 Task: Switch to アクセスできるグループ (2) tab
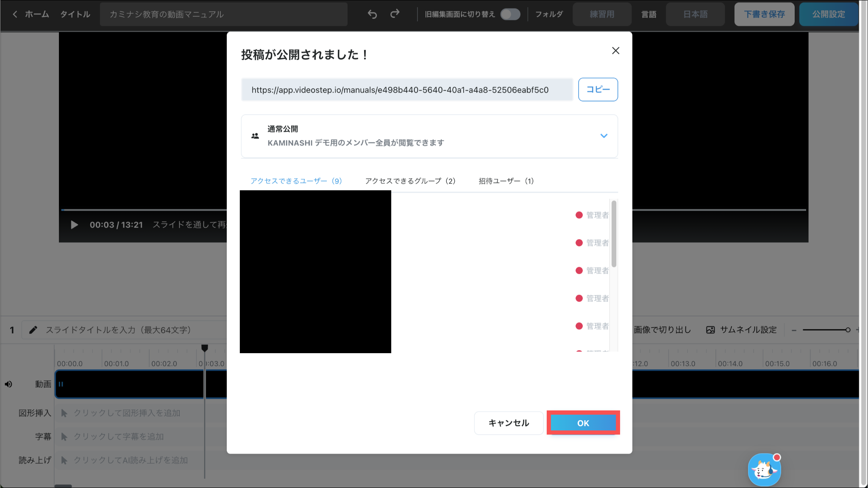[410, 181]
